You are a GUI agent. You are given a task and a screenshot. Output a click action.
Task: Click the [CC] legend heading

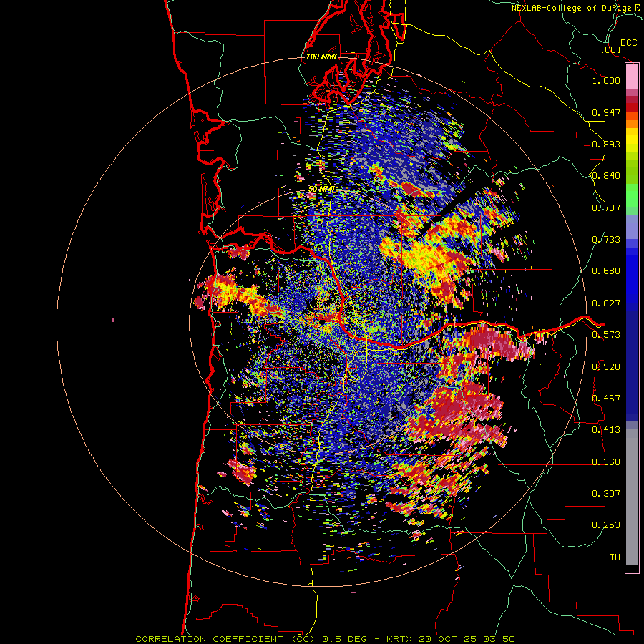pos(611,49)
